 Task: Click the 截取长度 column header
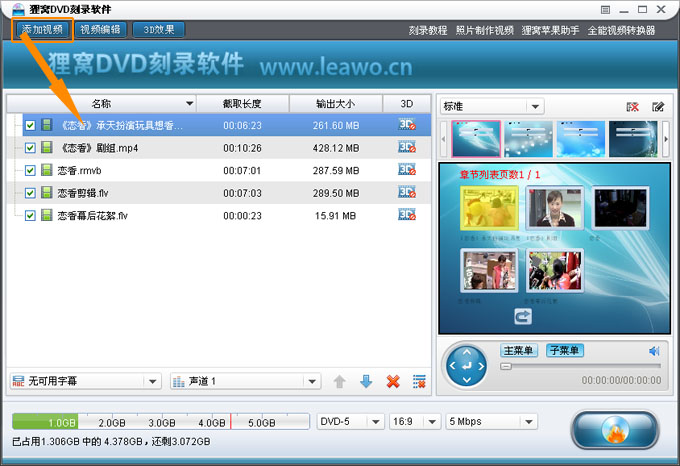(242, 104)
